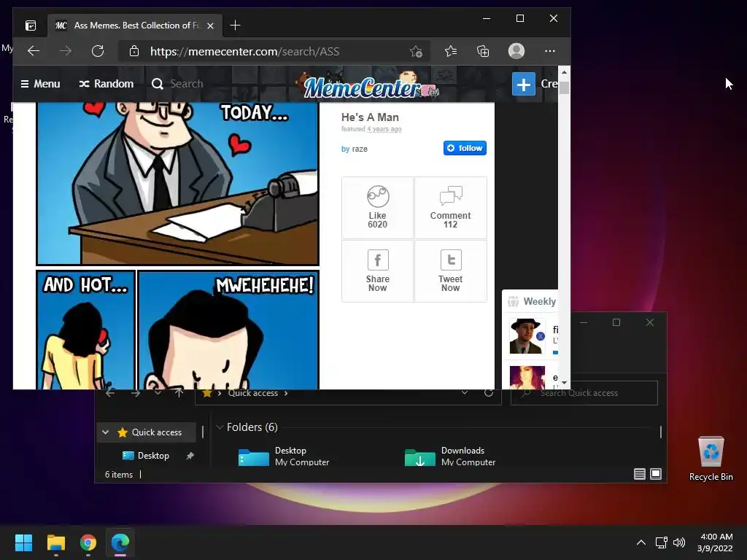
Task: Open the He's A Man title link
Action: click(x=370, y=117)
